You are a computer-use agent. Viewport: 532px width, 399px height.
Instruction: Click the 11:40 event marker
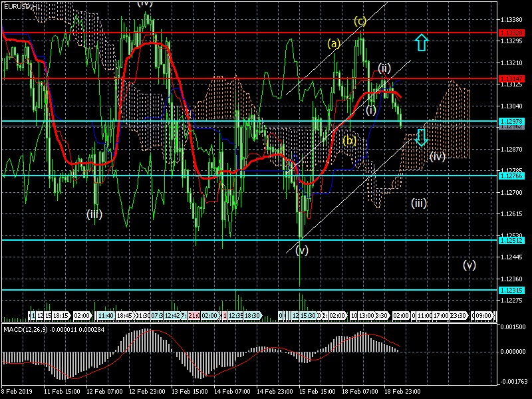click(x=106, y=315)
